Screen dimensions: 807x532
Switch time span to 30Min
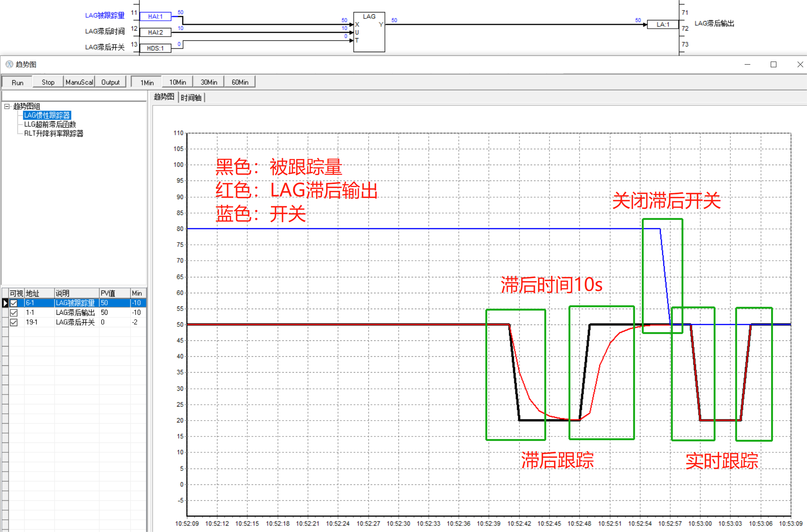(x=209, y=82)
